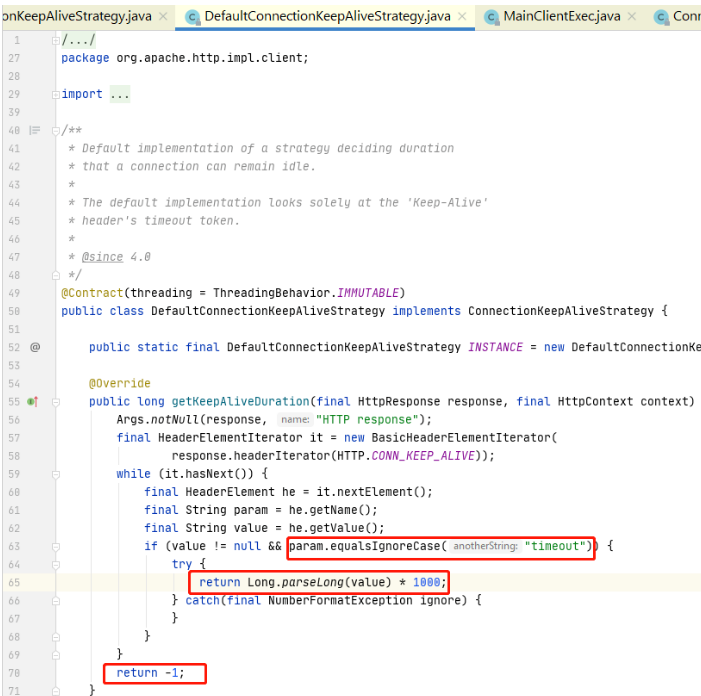The height and width of the screenshot is (696, 701).
Task: Click the getKeepAliveDuration method name
Action: pos(241,401)
